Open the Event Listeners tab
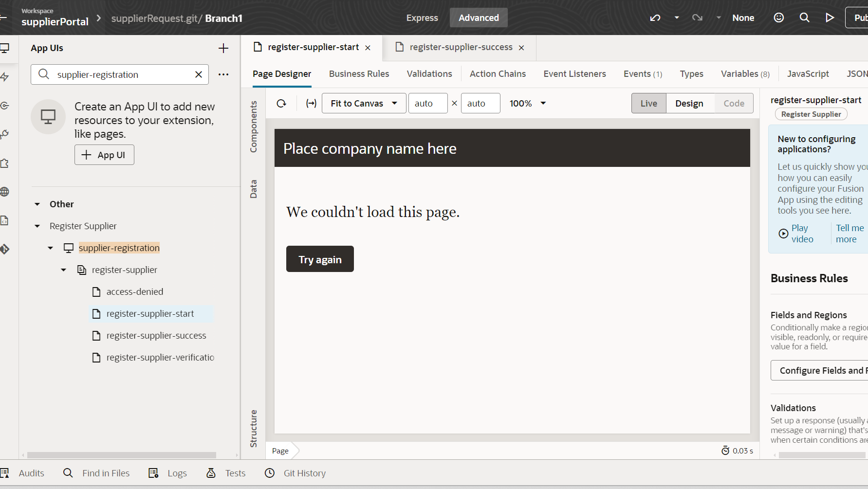 pyautogui.click(x=574, y=74)
